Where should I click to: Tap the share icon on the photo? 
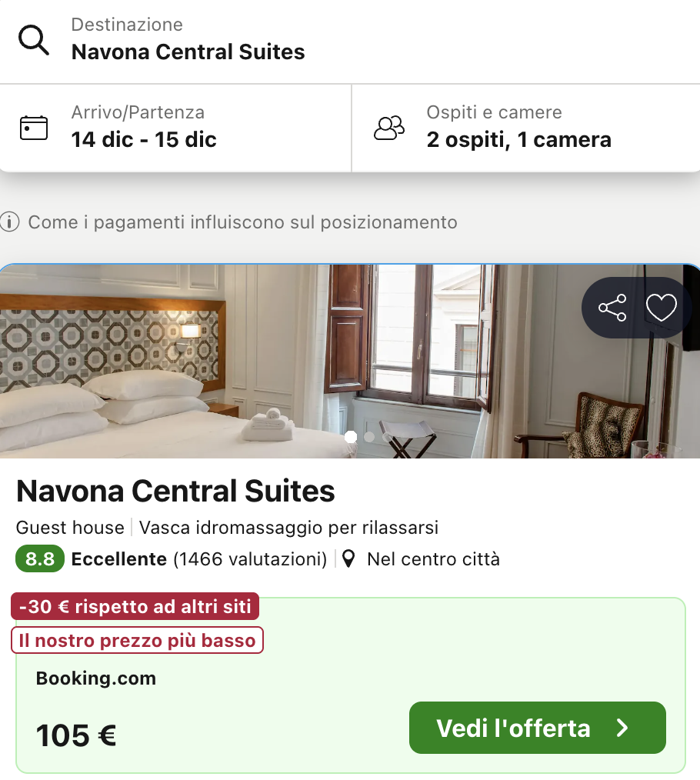click(611, 308)
